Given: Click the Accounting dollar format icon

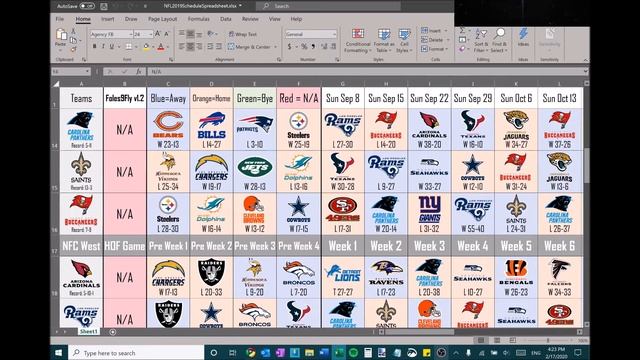Looking at the screenshot, I should [x=289, y=47].
